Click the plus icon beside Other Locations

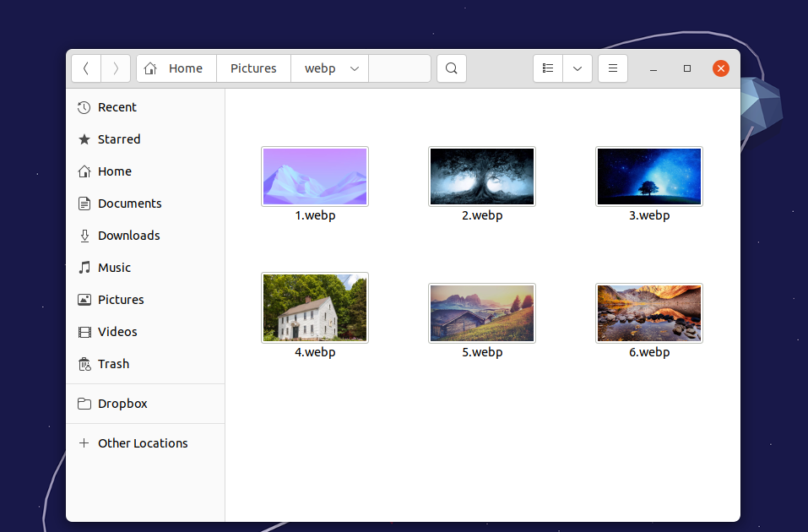click(x=84, y=442)
